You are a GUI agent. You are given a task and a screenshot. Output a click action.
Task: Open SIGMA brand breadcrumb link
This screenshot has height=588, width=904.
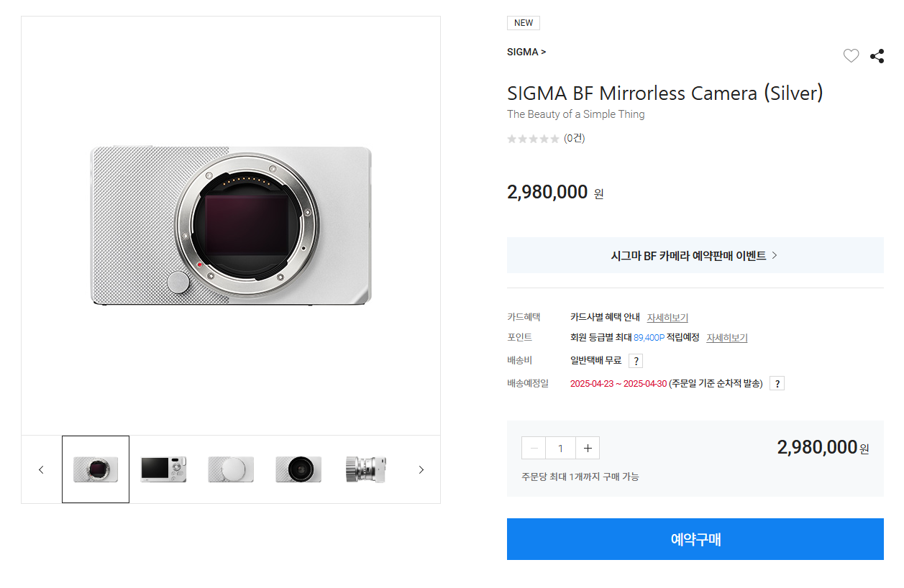coord(526,52)
